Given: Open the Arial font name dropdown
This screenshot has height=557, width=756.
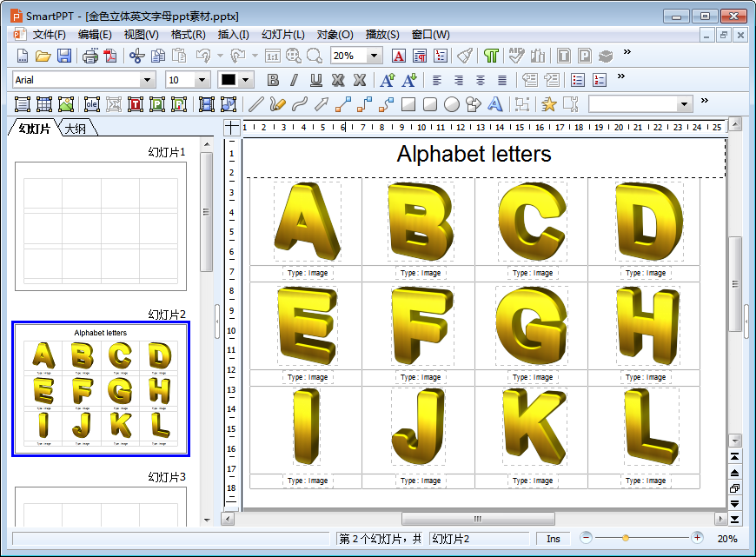Looking at the screenshot, I should coord(148,80).
